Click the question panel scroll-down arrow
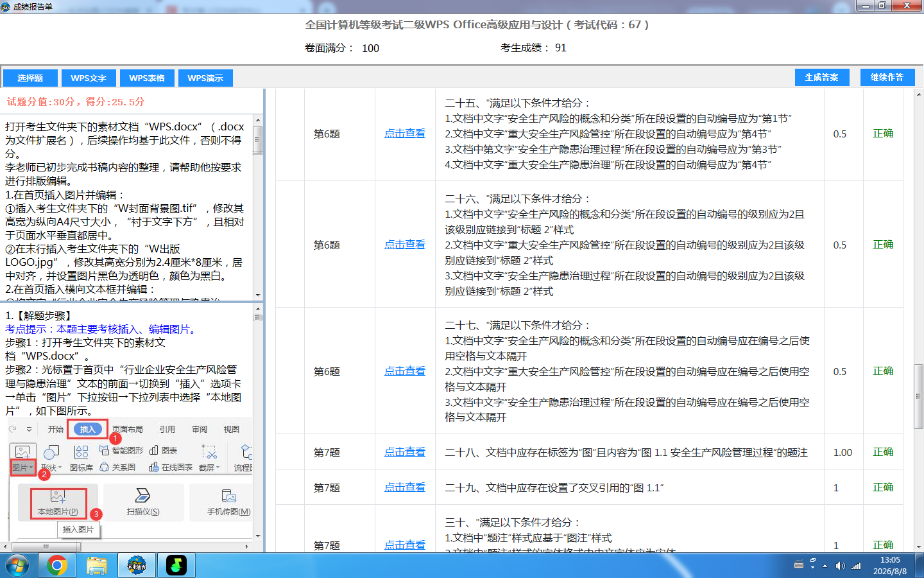 coord(258,295)
